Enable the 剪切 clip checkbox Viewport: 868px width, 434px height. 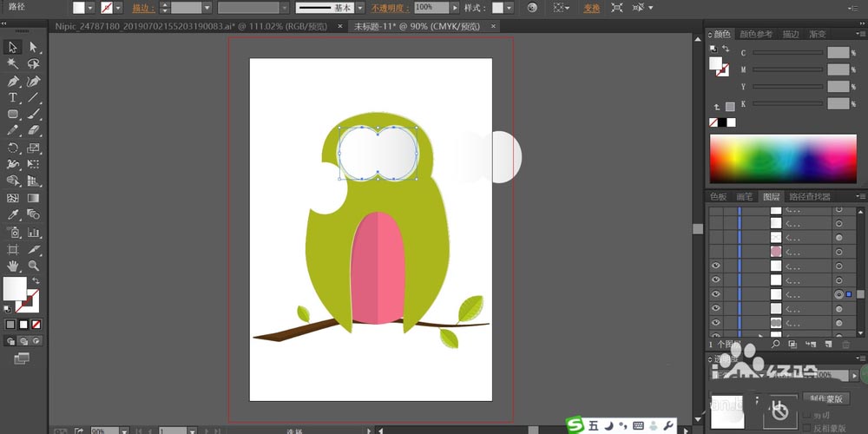click(807, 415)
